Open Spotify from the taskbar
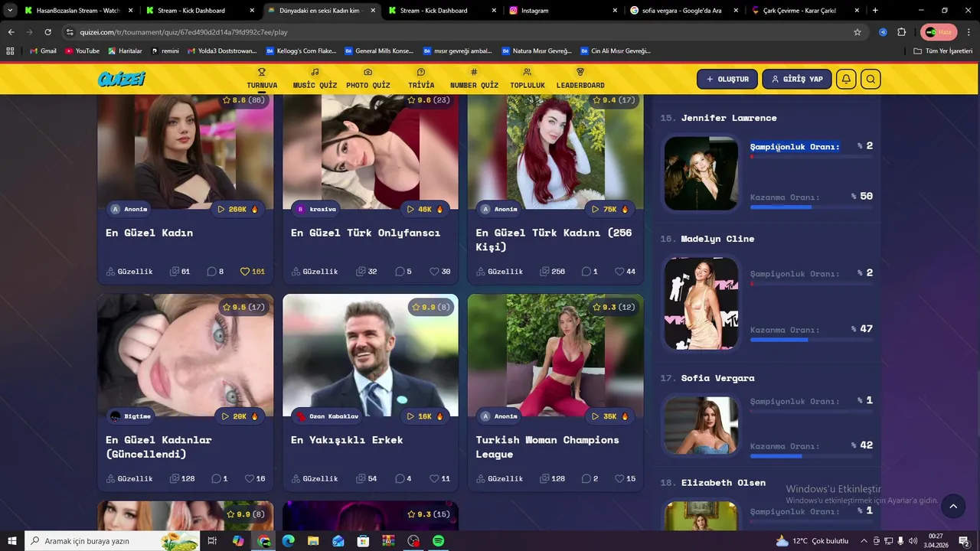The image size is (980, 551). (x=438, y=541)
